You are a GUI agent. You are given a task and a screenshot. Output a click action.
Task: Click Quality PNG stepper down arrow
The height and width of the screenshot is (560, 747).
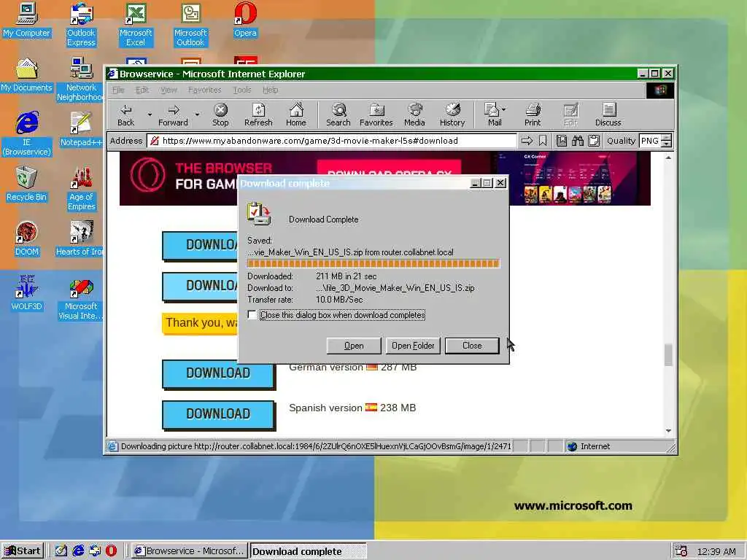[x=667, y=144]
